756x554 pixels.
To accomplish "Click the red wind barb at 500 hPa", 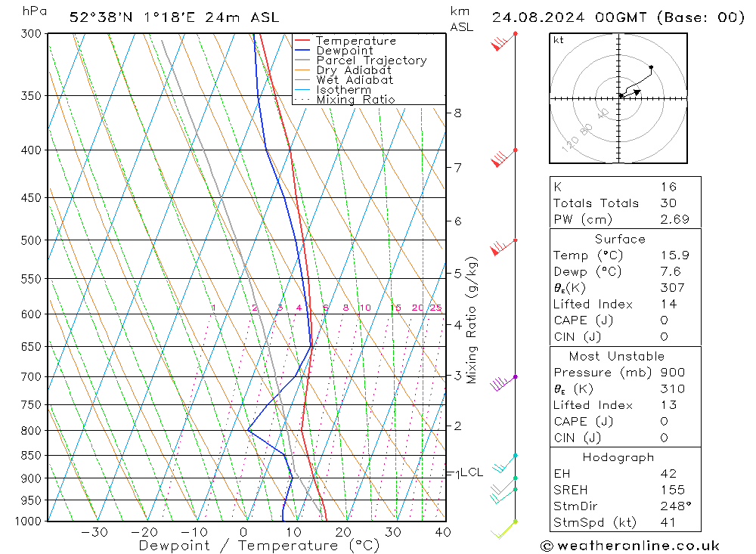I will (503, 247).
